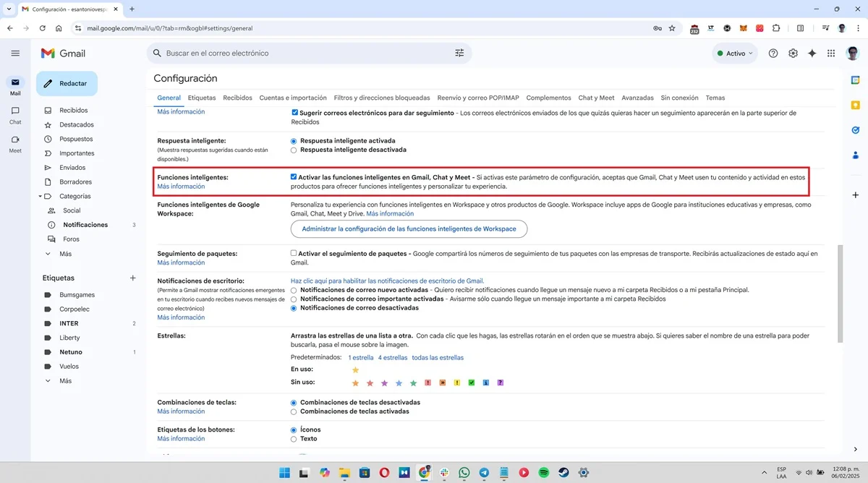Select Combinaciones de teclas activadas radio

[x=294, y=411]
